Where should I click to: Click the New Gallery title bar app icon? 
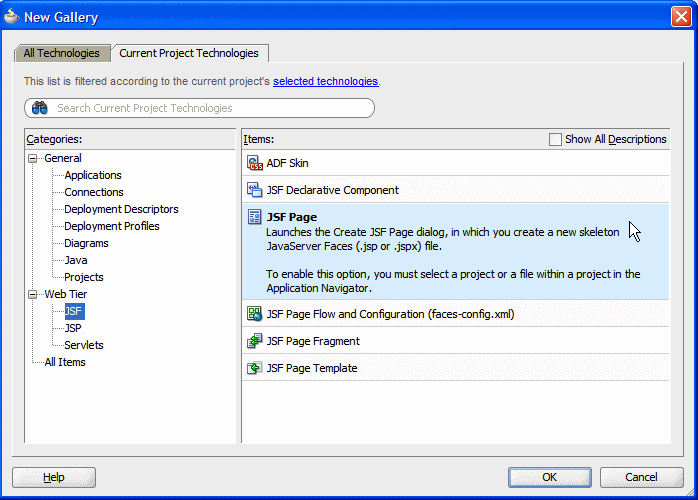pos(11,17)
